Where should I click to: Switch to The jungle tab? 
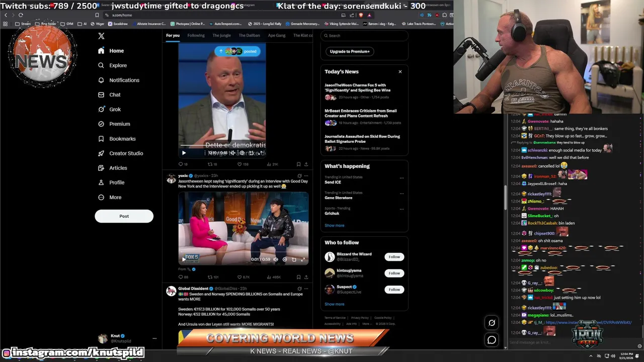(x=221, y=36)
